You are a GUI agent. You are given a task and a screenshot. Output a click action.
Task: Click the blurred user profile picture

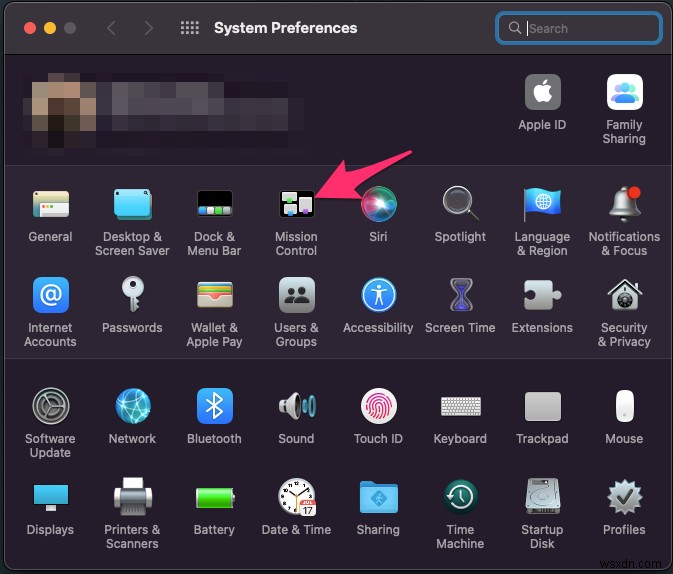click(63, 112)
